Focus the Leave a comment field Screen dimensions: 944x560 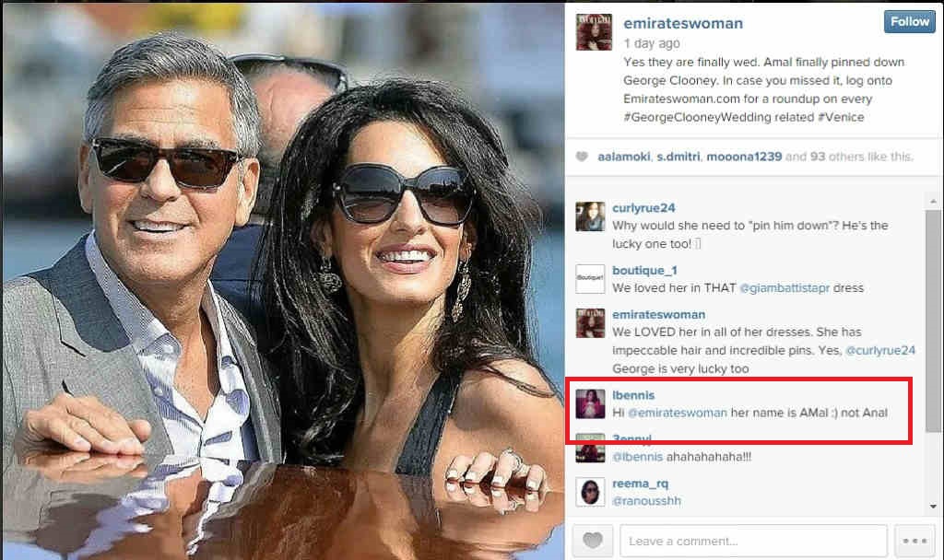[753, 541]
